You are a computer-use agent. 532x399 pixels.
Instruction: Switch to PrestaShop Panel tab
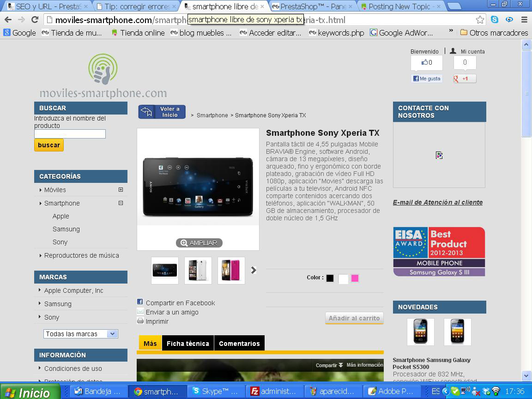point(313,6)
